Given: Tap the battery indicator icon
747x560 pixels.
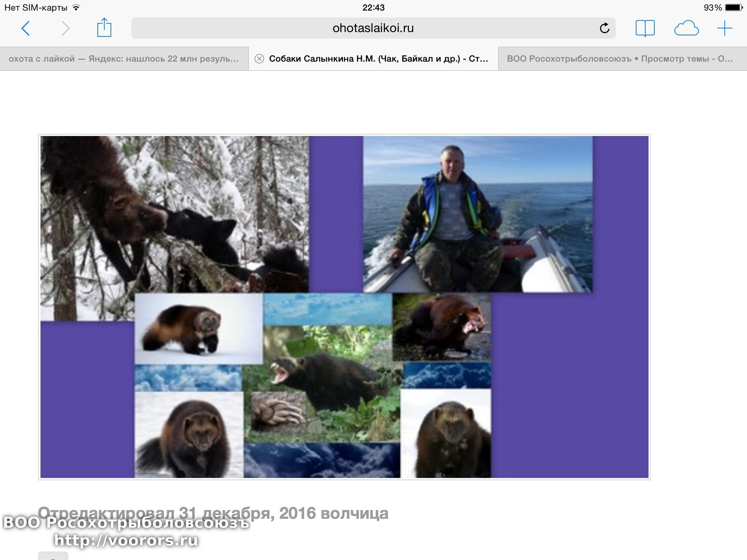Looking at the screenshot, I should click(x=734, y=8).
